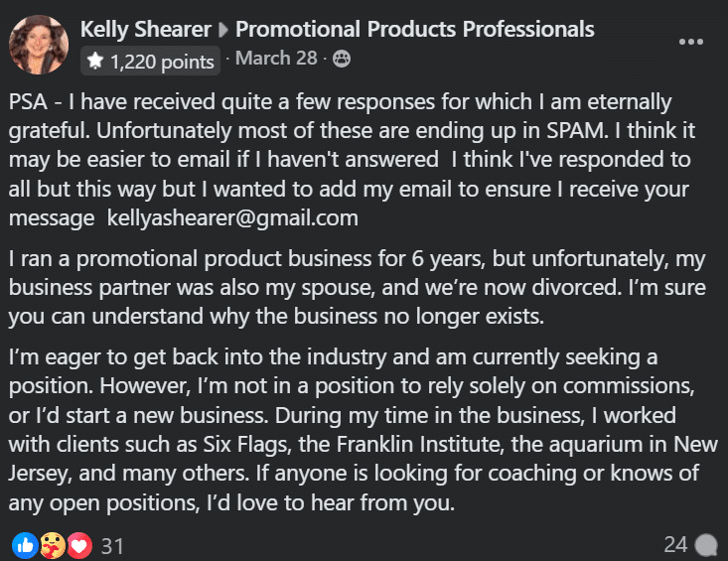Viewport: 728px width, 561px height.
Task: Click the Like reaction thumbs-up icon
Action: (25, 545)
